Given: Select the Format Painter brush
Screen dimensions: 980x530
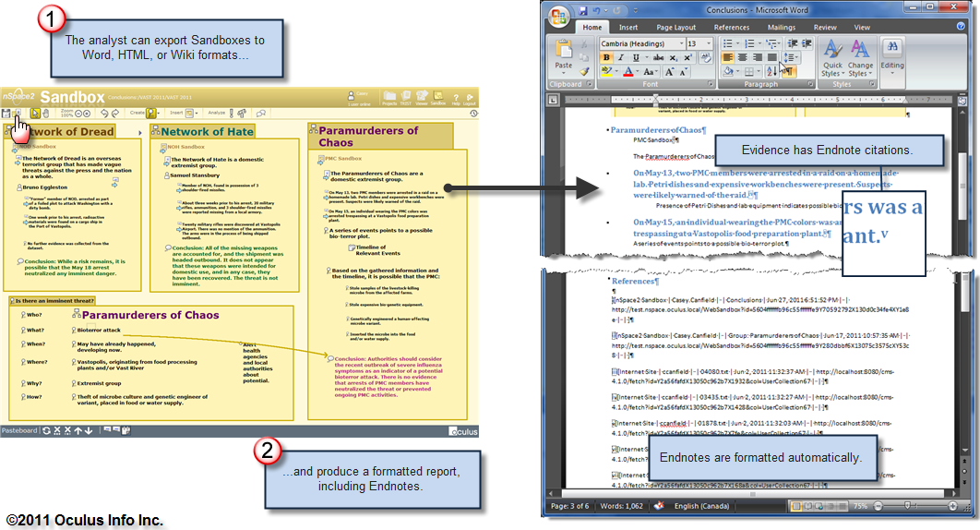Looking at the screenshot, I should [x=584, y=71].
